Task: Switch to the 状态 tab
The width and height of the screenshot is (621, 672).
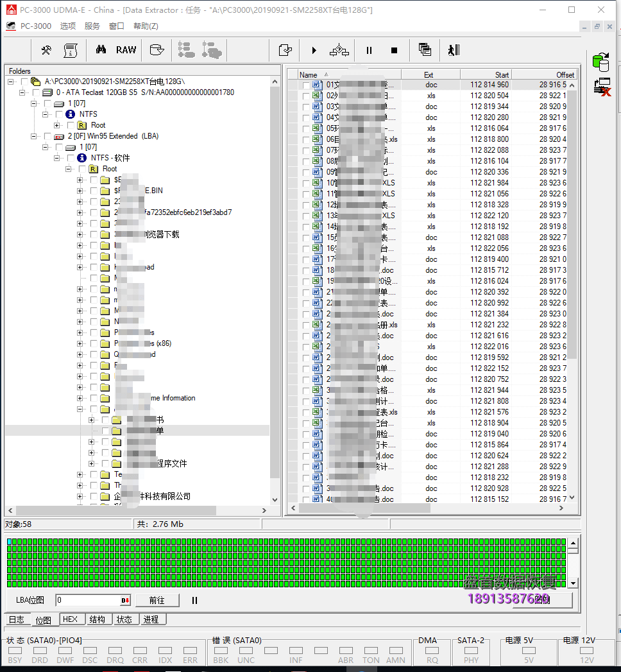Action: [x=124, y=619]
